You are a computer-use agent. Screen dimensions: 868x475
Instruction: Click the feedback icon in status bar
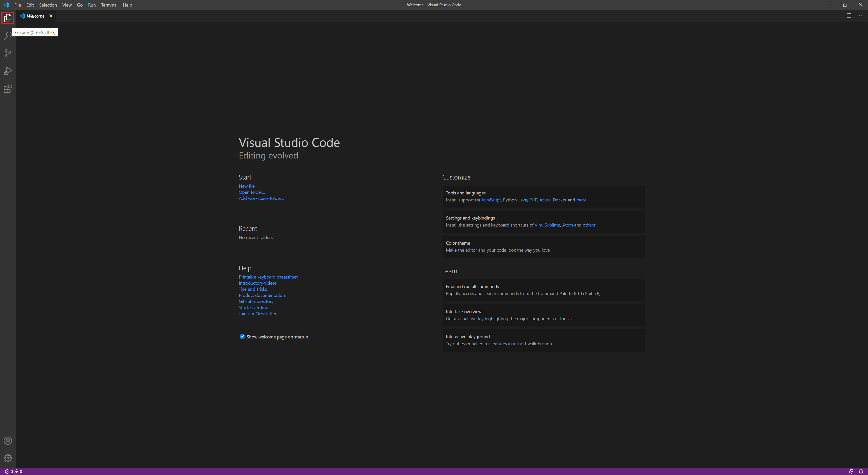click(851, 471)
